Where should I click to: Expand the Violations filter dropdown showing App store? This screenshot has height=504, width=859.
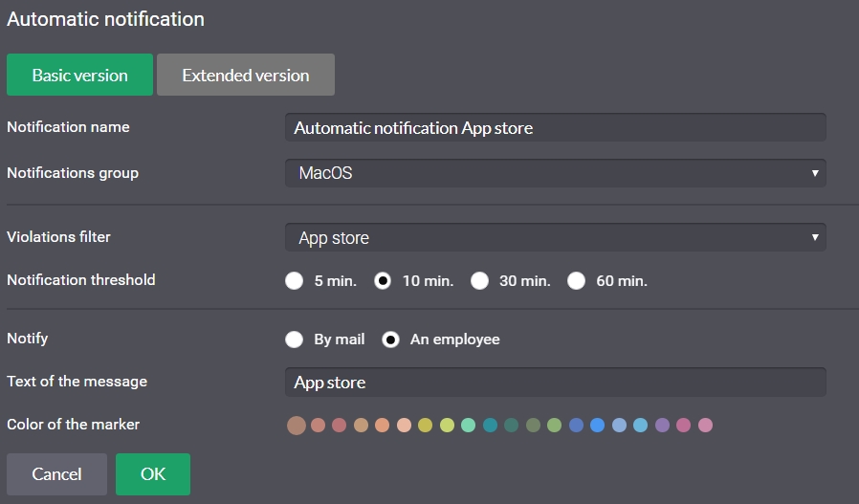point(556,237)
